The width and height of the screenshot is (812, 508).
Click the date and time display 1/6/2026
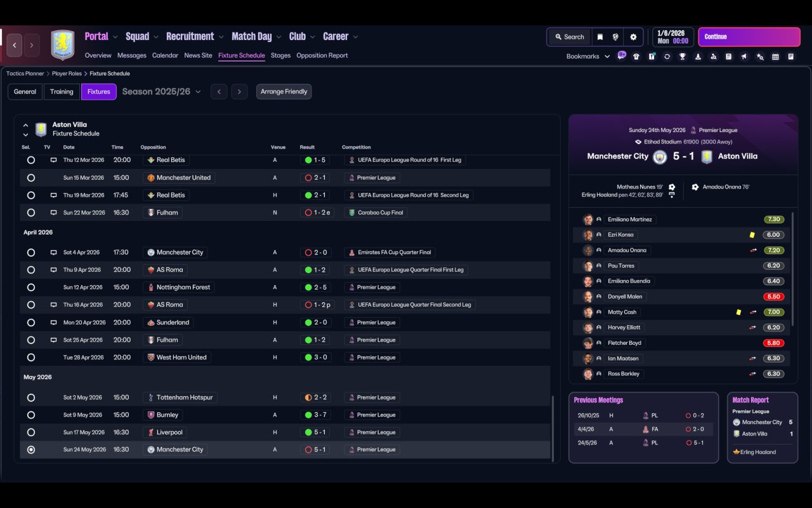pyautogui.click(x=673, y=37)
